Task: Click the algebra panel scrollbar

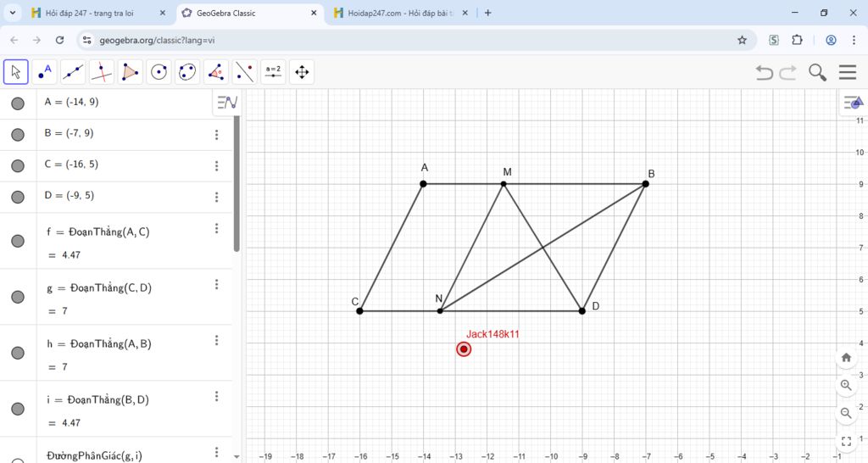Action: click(x=236, y=184)
